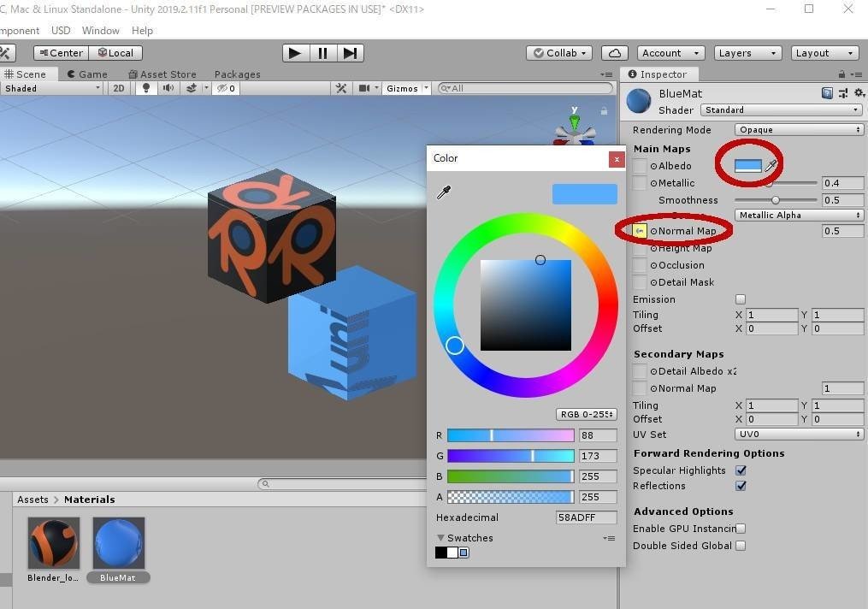
Task: Change Rendering Mode from Opaque
Action: coord(799,129)
